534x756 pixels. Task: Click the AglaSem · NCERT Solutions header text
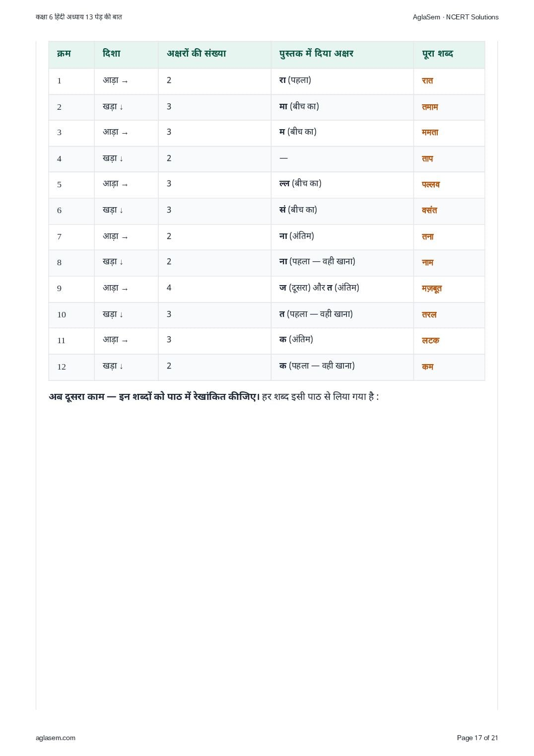tap(456, 17)
